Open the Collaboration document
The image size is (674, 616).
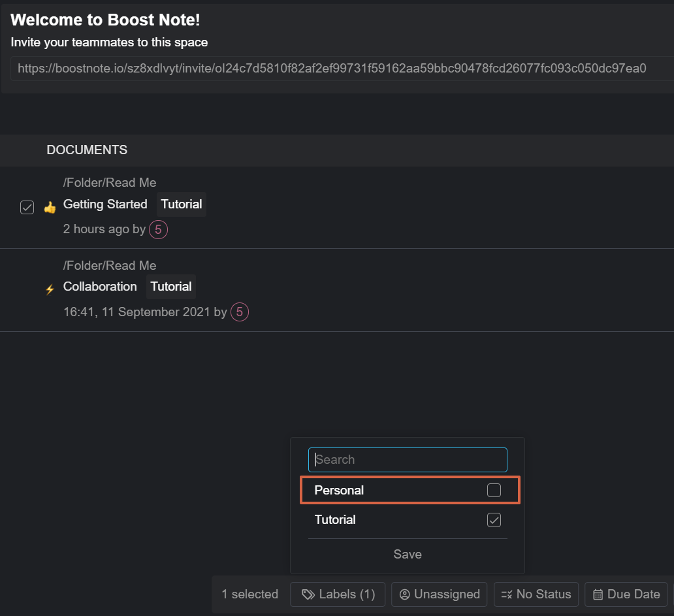pos(100,287)
